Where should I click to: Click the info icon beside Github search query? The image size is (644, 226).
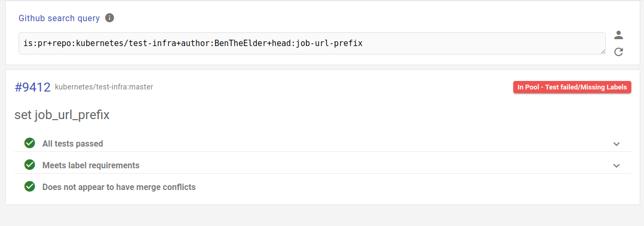110,18
